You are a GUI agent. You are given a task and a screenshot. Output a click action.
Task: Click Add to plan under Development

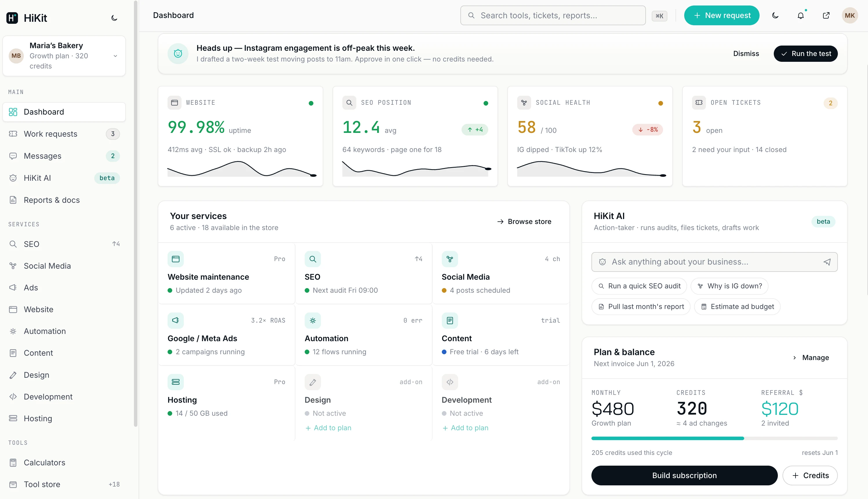click(x=465, y=428)
